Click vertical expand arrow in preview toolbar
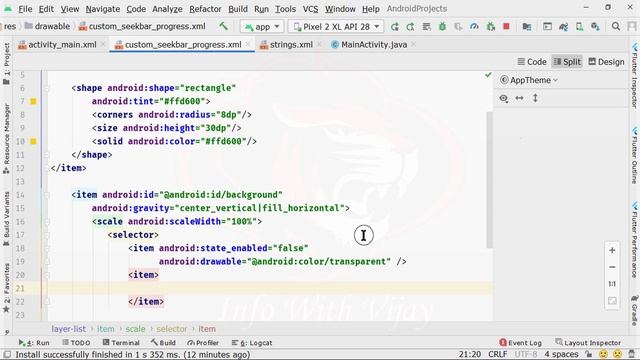 point(535,98)
